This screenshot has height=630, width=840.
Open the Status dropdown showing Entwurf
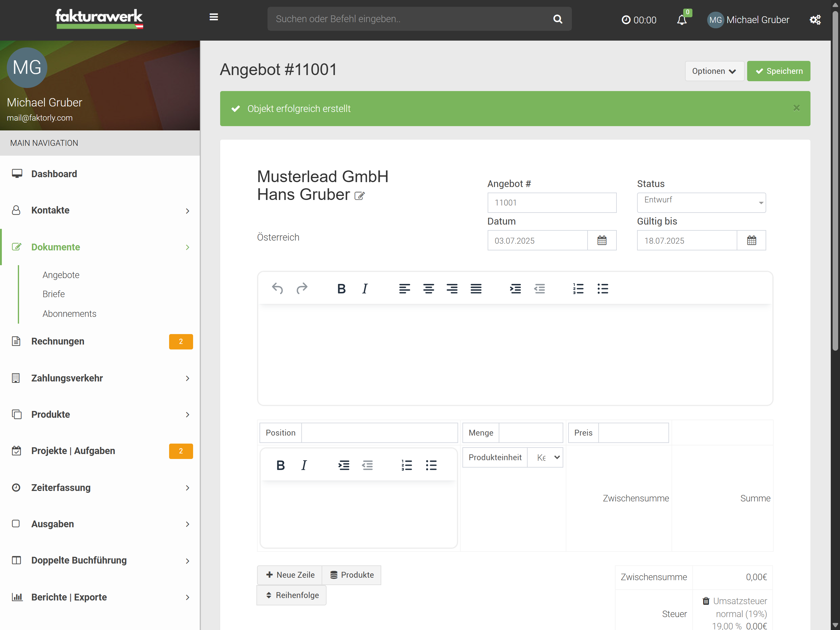[701, 202]
